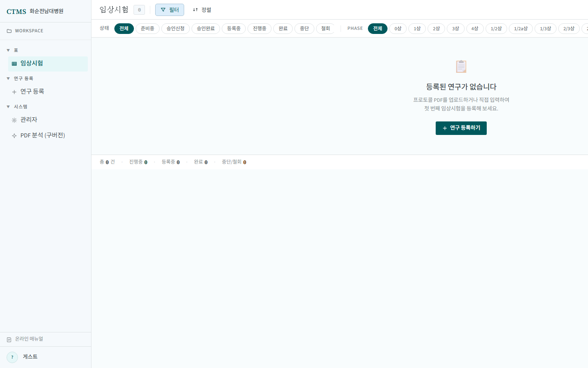The image size is (588, 368).
Task: Click the 임상시험 page title
Action: click(114, 9)
